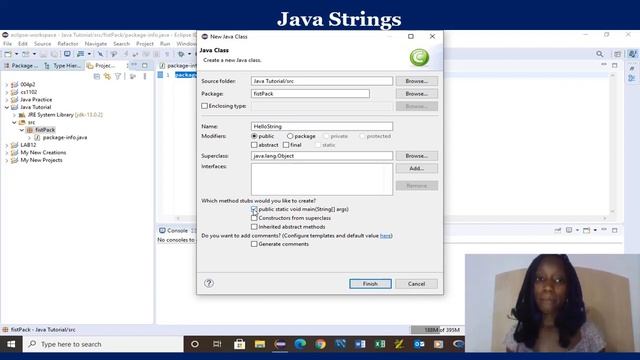
Task: Check Inherited abstract methods checkbox
Action: pyautogui.click(x=254, y=227)
